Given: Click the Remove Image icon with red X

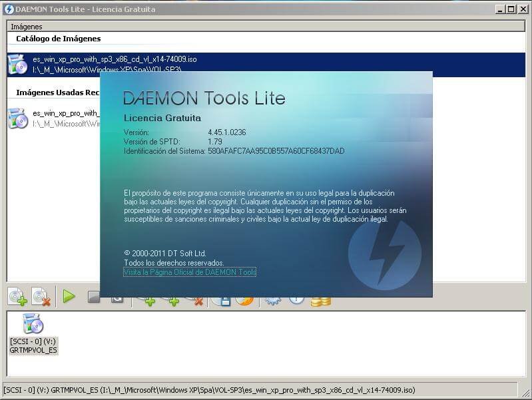Looking at the screenshot, I should [x=41, y=297].
